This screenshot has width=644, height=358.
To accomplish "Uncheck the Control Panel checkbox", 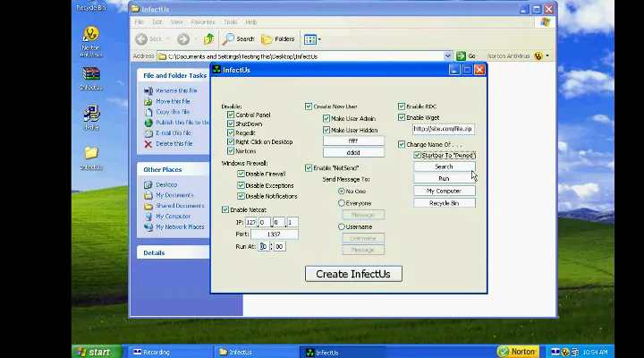I will coord(231,115).
